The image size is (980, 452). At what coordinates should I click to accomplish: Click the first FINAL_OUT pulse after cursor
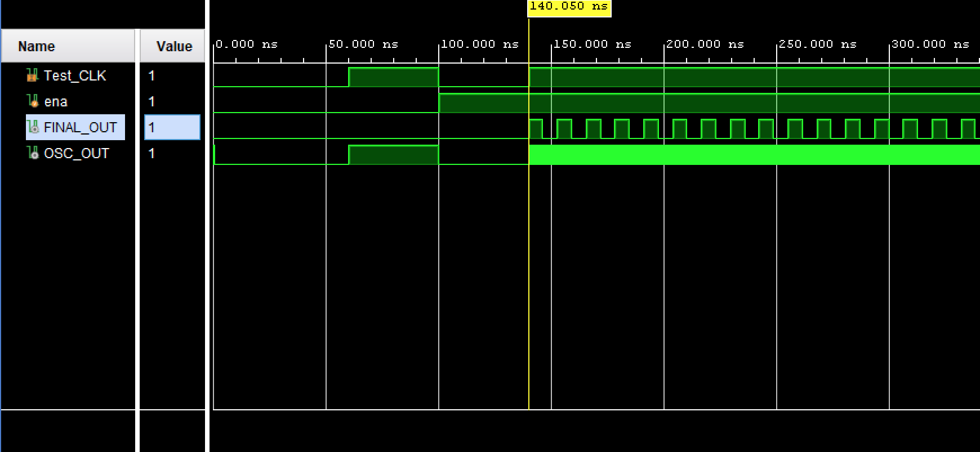[536, 129]
